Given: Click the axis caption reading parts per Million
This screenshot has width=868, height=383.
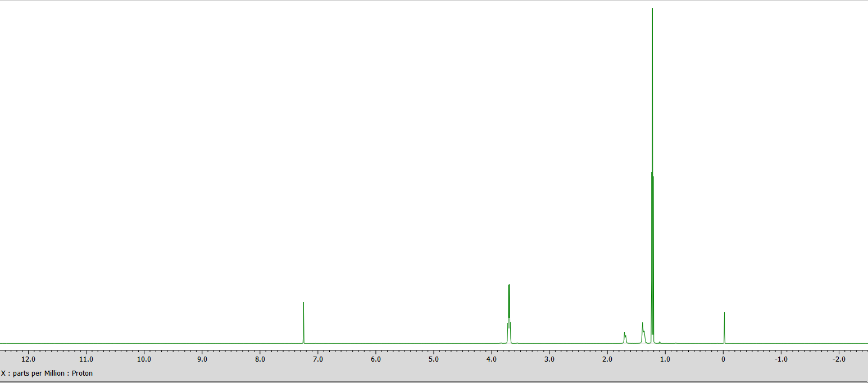Looking at the screenshot, I should point(38,373).
